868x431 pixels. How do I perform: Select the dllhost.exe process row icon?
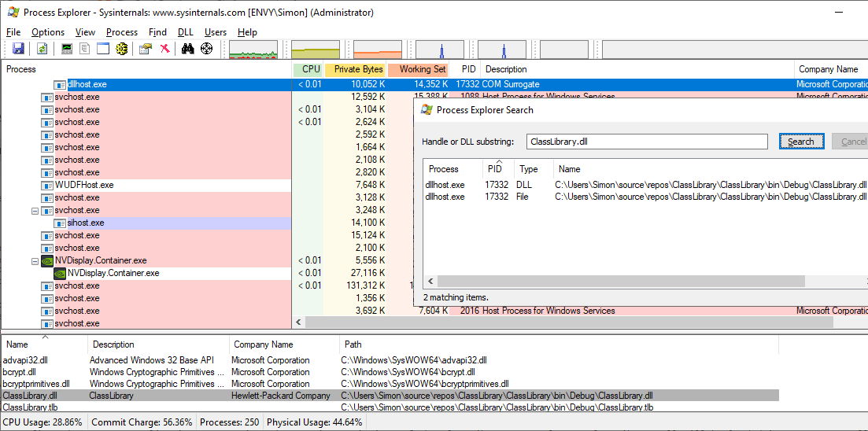[60, 85]
